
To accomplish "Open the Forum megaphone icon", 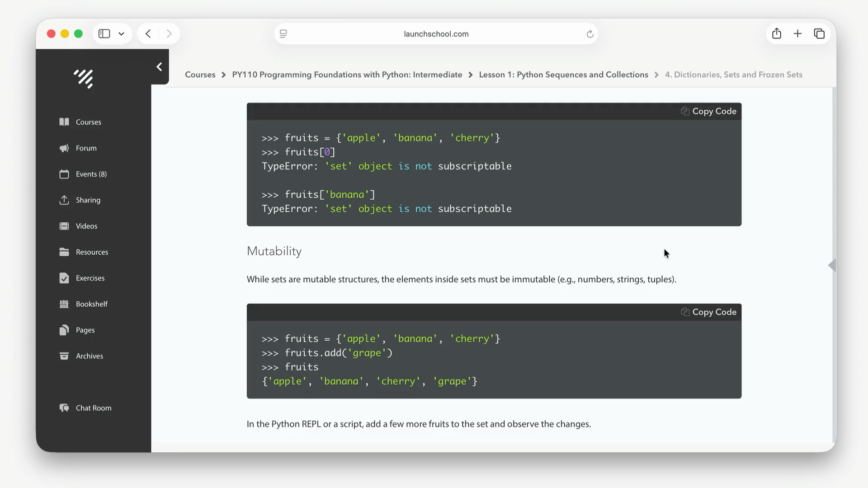I will click(x=64, y=148).
